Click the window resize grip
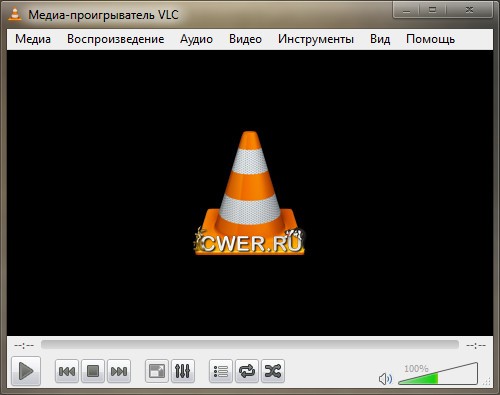 click(x=487, y=382)
